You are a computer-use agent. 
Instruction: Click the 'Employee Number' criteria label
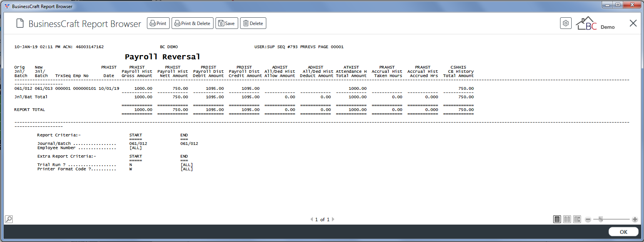point(56,148)
